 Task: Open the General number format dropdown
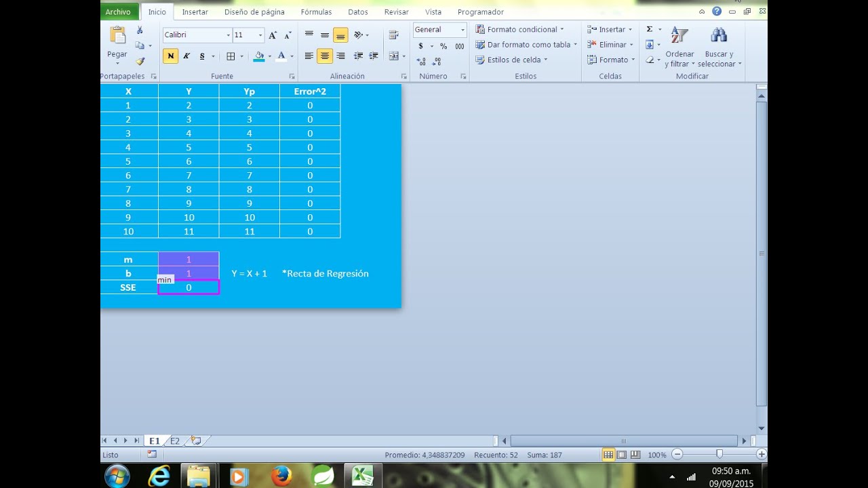click(x=462, y=30)
